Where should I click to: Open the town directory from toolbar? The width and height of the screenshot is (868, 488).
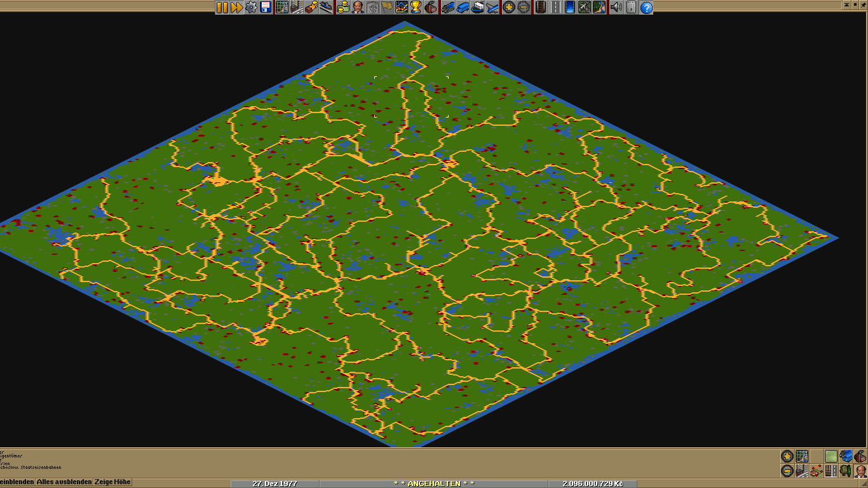tap(297, 7)
